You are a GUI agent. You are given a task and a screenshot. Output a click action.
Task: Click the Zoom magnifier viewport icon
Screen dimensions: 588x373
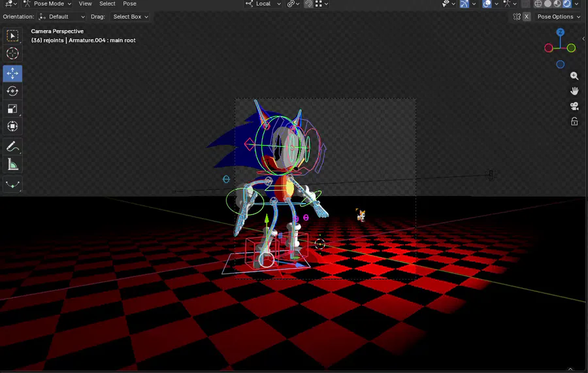pyautogui.click(x=574, y=76)
